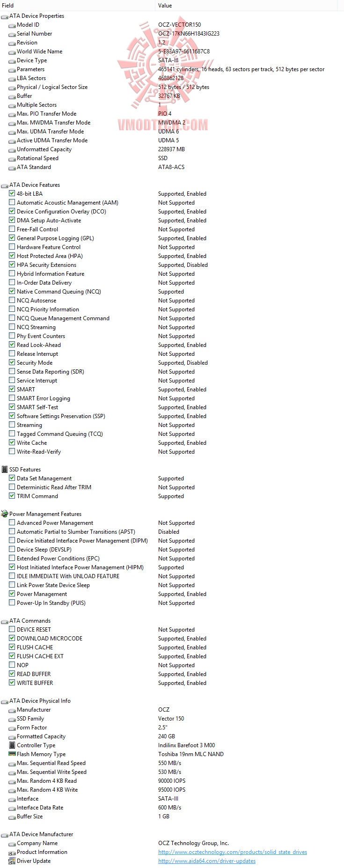The width and height of the screenshot is (344, 868).
Task: Open the aida64.com driver-updates link
Action: point(207,861)
